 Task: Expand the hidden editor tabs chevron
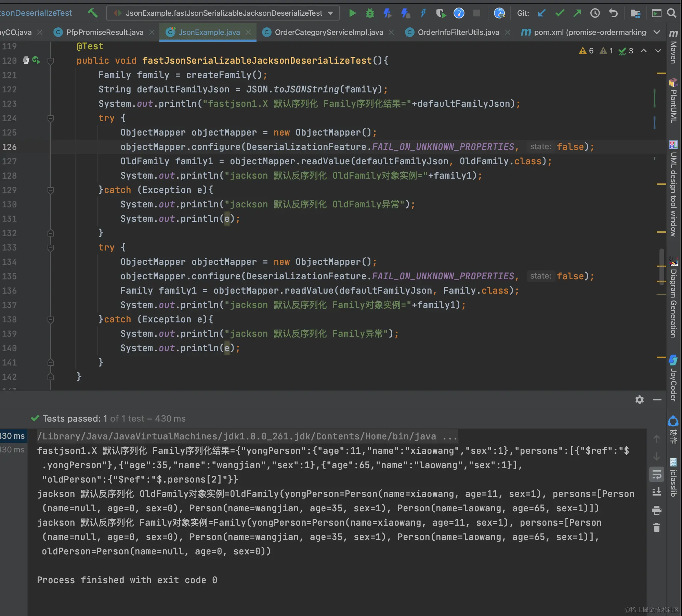pyautogui.click(x=657, y=32)
